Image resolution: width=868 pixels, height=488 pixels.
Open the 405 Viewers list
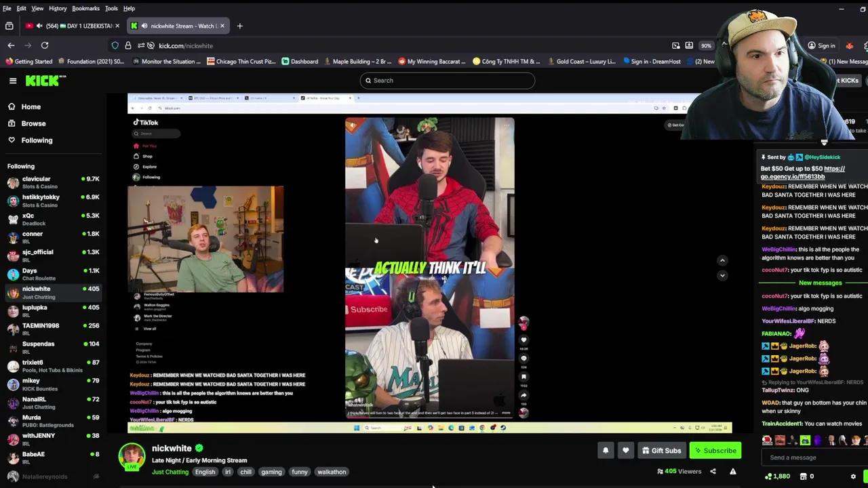tap(679, 472)
